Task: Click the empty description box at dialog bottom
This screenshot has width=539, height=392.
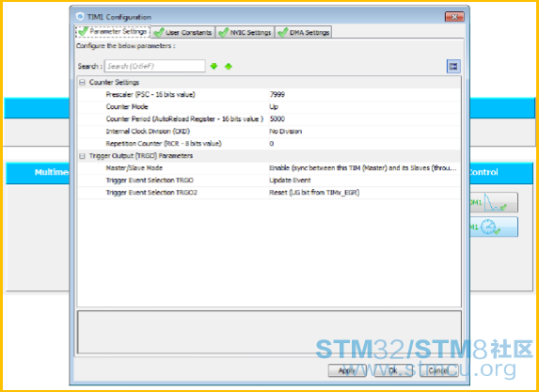Action: pyautogui.click(x=269, y=332)
